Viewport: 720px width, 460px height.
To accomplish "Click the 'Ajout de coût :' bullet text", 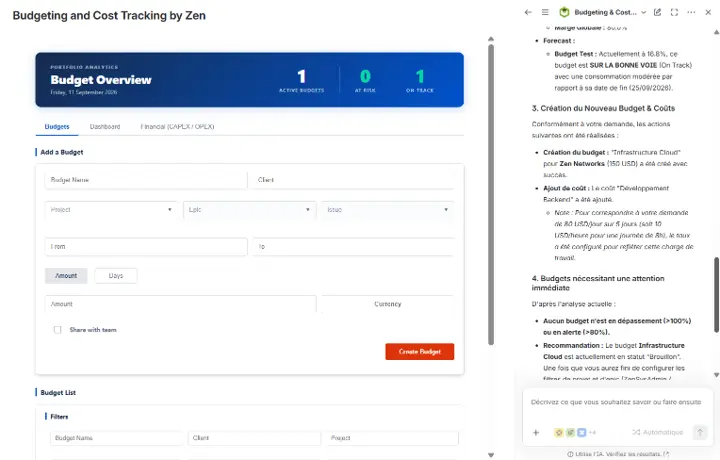I will (x=566, y=188).
